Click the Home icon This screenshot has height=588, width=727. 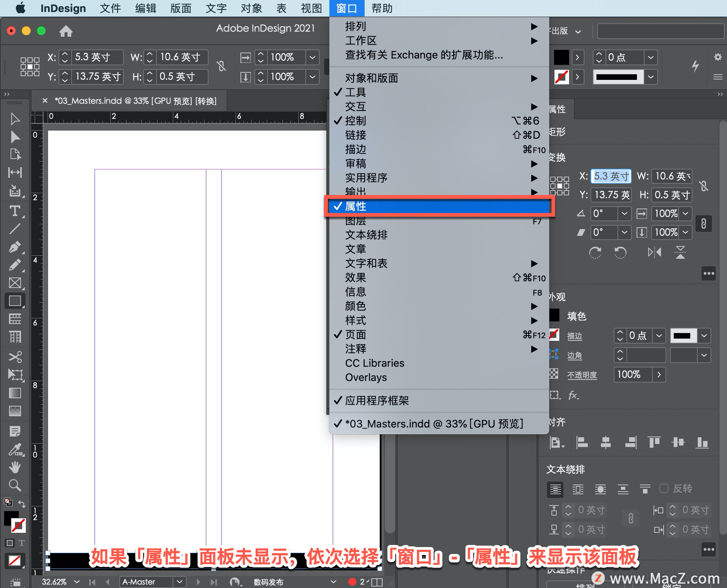point(66,31)
